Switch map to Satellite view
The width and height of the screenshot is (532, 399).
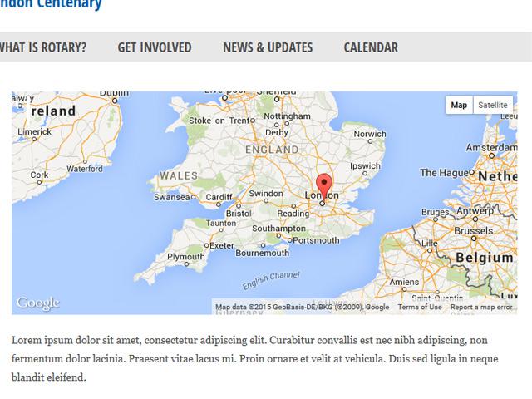[493, 105]
